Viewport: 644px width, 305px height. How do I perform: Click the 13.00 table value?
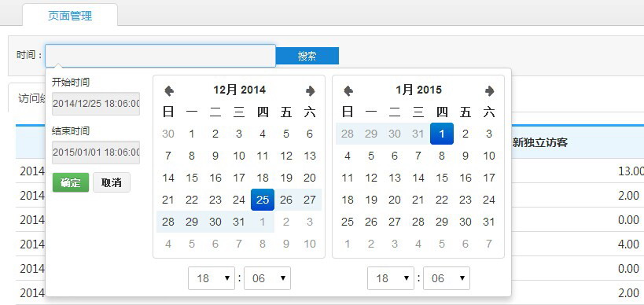[631, 171]
